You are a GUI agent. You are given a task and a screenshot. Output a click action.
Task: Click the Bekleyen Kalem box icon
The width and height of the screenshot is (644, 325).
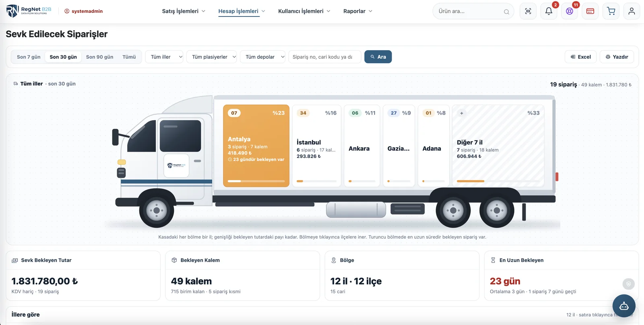click(174, 260)
